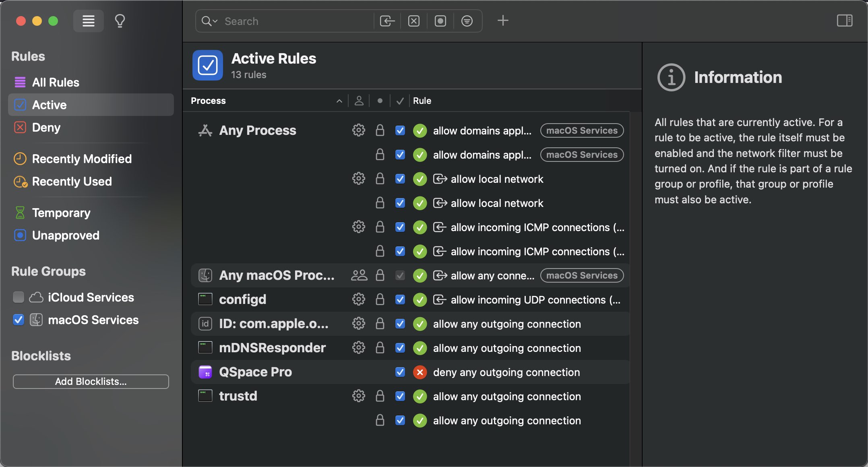Click green allow icon on second local network rule
868x467 pixels.
click(420, 203)
